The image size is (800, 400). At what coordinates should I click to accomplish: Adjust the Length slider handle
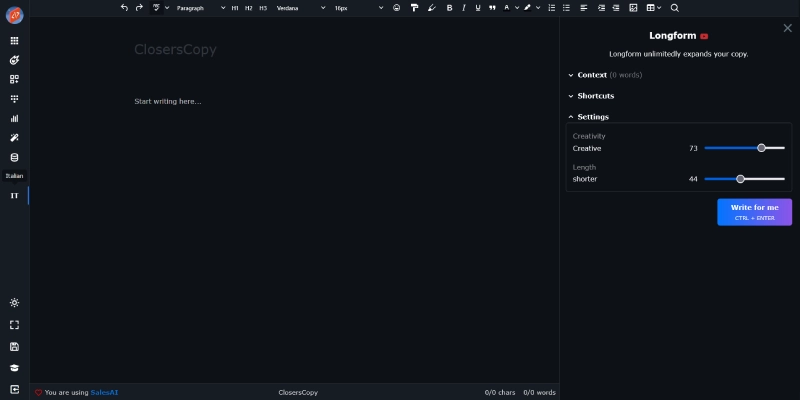pyautogui.click(x=740, y=179)
